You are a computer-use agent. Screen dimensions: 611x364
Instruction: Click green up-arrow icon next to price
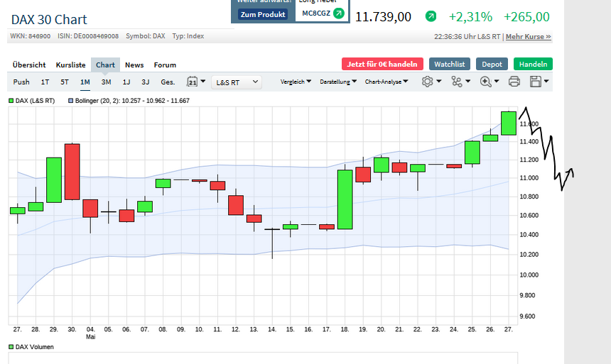coord(431,16)
